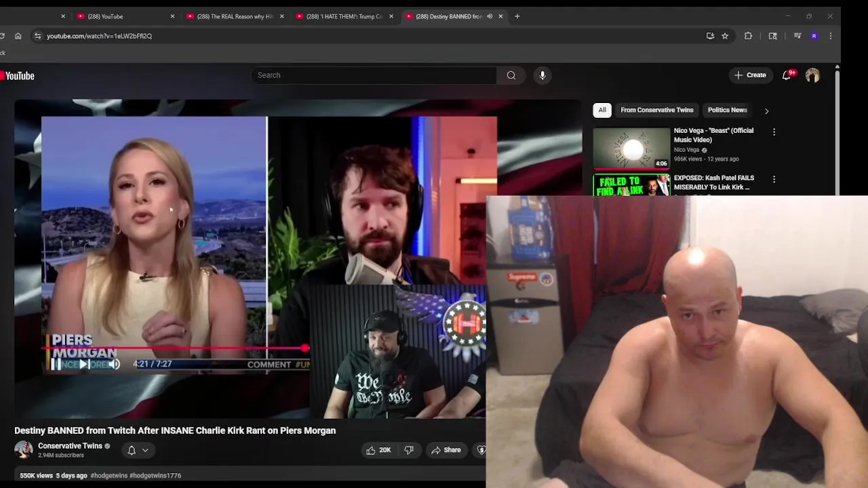The height and width of the screenshot is (488, 868).
Task: Click the video title Destiny BANNED from Twitch
Action: point(175,430)
